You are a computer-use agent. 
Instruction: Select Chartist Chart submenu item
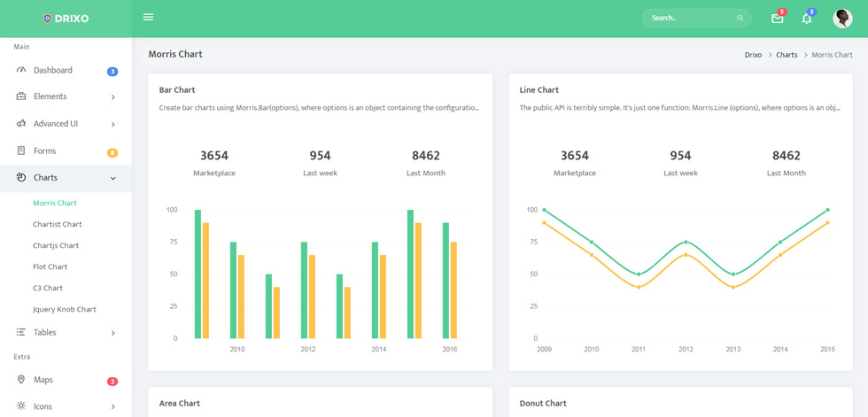[x=58, y=224]
